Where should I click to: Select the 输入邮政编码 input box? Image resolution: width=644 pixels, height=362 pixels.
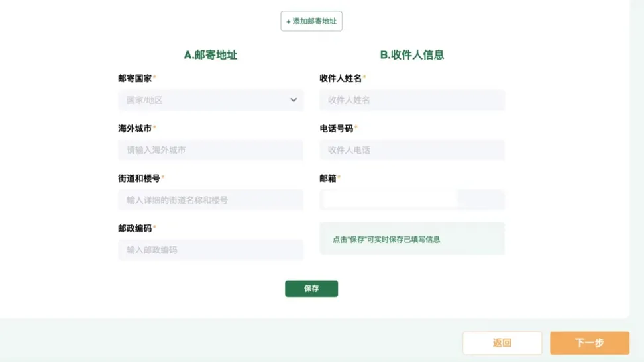(210, 250)
